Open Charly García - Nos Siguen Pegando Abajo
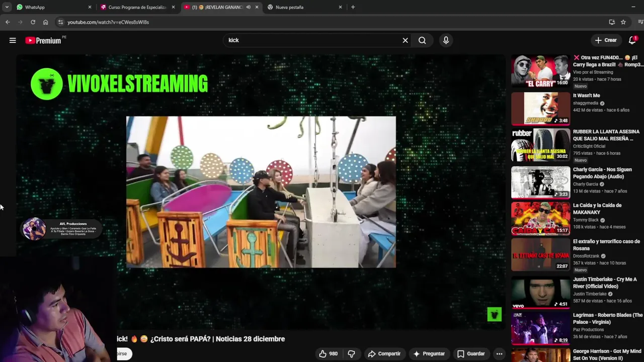644x362 pixels. click(602, 173)
